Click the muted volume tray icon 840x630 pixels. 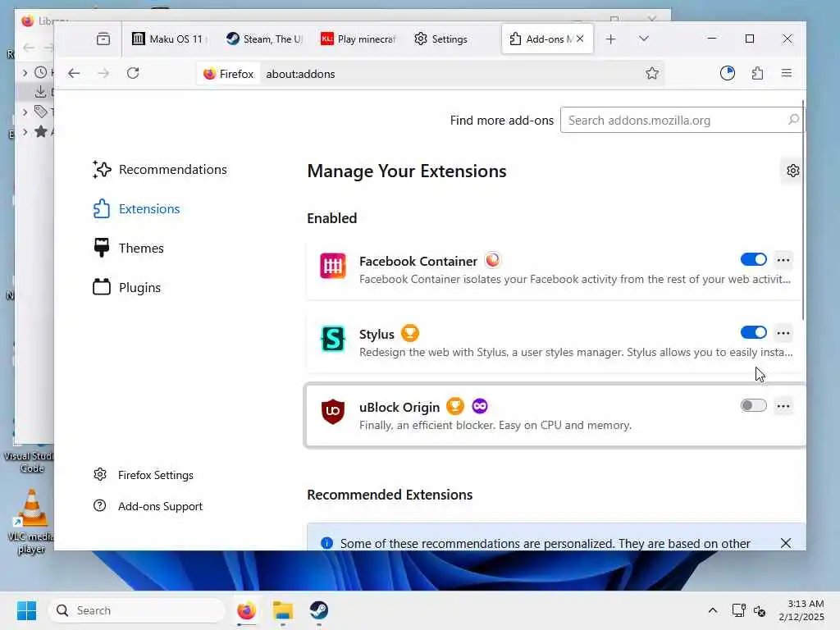[760, 610]
